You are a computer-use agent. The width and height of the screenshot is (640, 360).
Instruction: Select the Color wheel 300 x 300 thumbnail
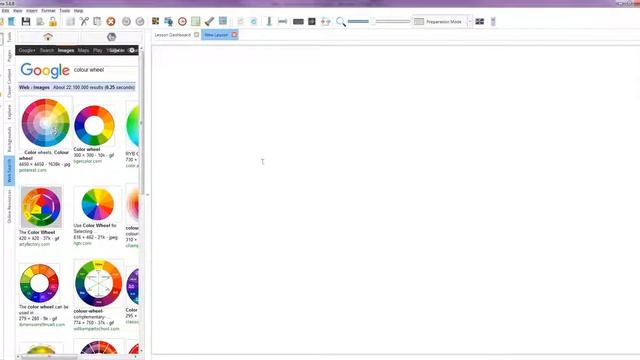pos(94,125)
